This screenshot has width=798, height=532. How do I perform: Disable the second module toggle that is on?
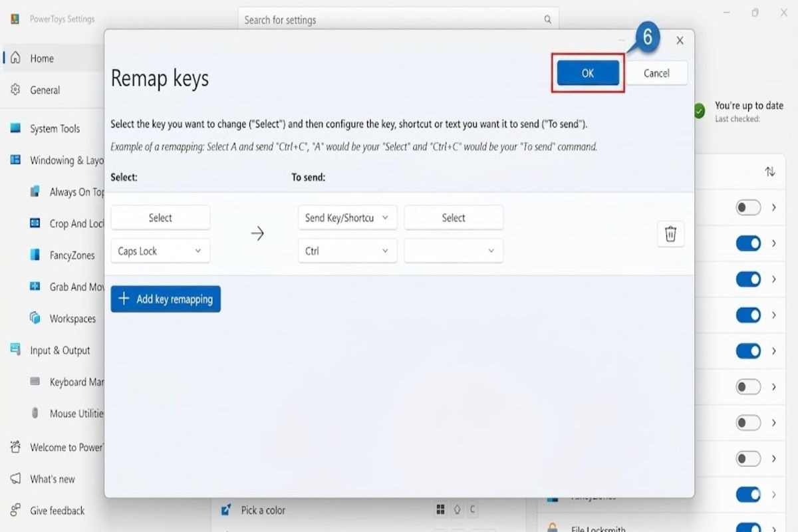click(748, 279)
